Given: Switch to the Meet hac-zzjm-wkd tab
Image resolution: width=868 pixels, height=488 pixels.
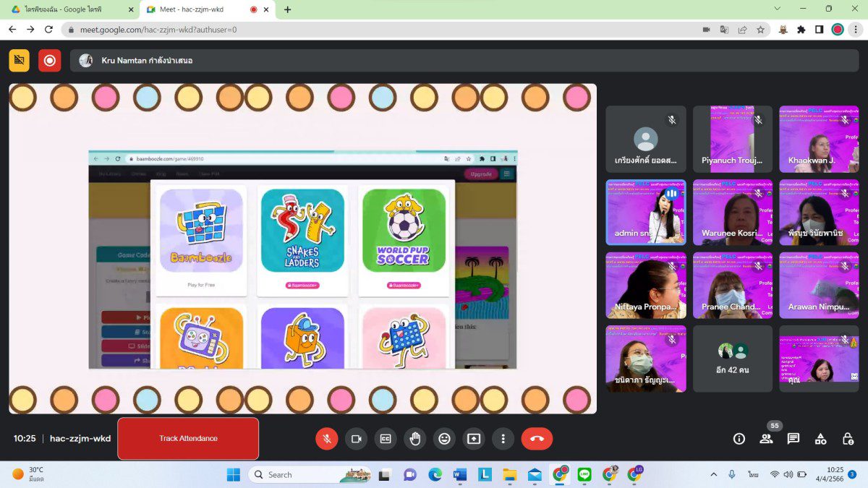Looking at the screenshot, I should 208,9.
